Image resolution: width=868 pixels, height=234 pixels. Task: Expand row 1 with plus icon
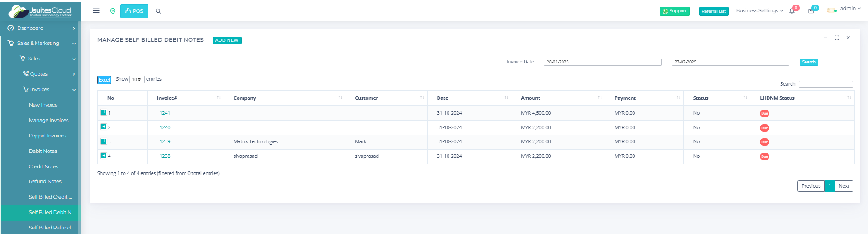[x=104, y=112]
